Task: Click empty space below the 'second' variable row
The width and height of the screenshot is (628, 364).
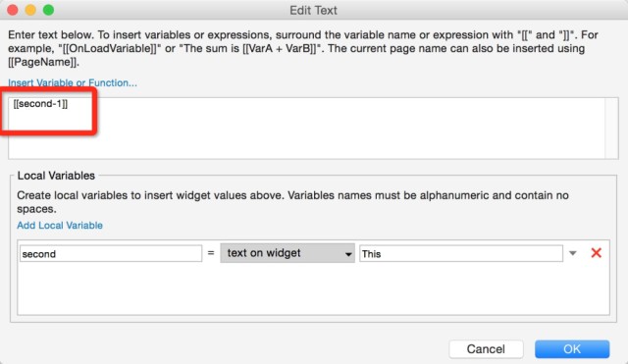Action: click(313, 289)
